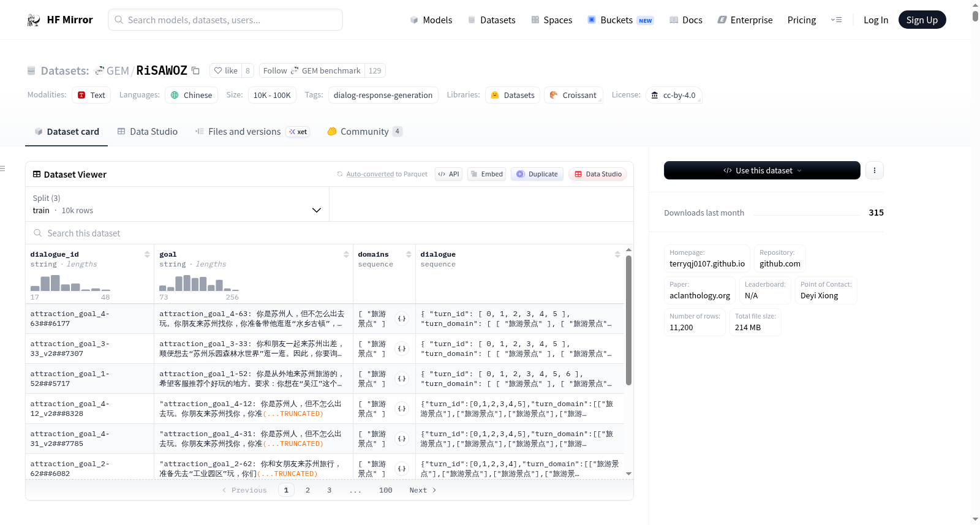
Task: Jump to page 100 of the dataset
Action: point(386,490)
